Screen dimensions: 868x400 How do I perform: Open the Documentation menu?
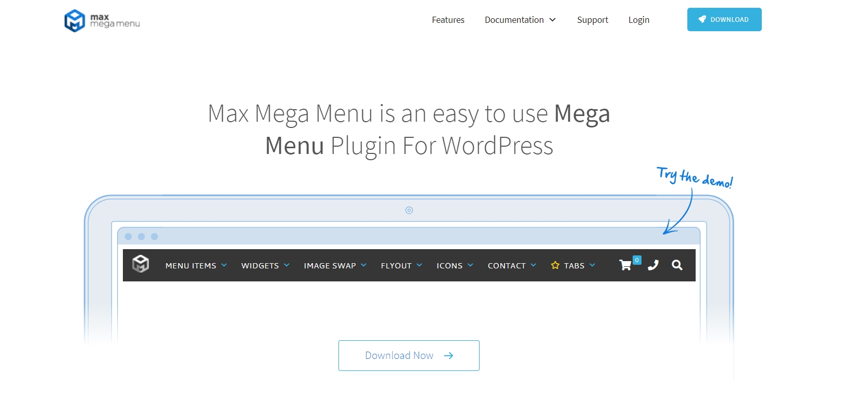pos(514,20)
